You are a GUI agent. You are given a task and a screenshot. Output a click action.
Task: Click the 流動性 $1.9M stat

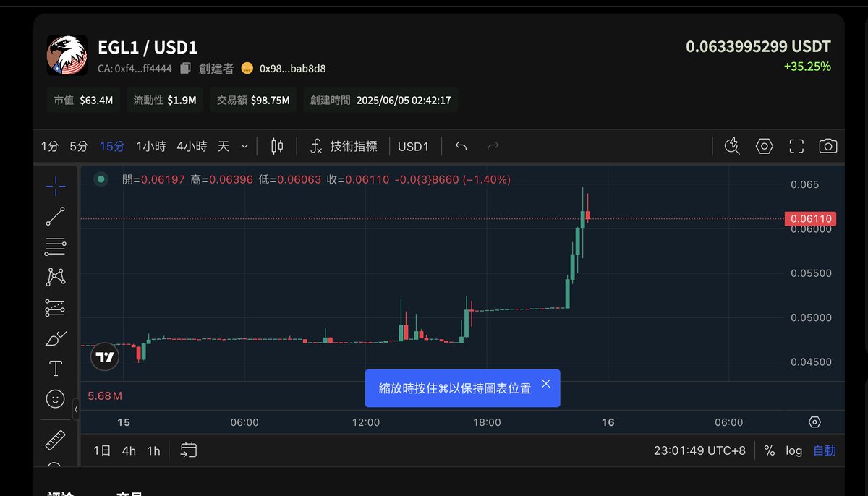(165, 100)
